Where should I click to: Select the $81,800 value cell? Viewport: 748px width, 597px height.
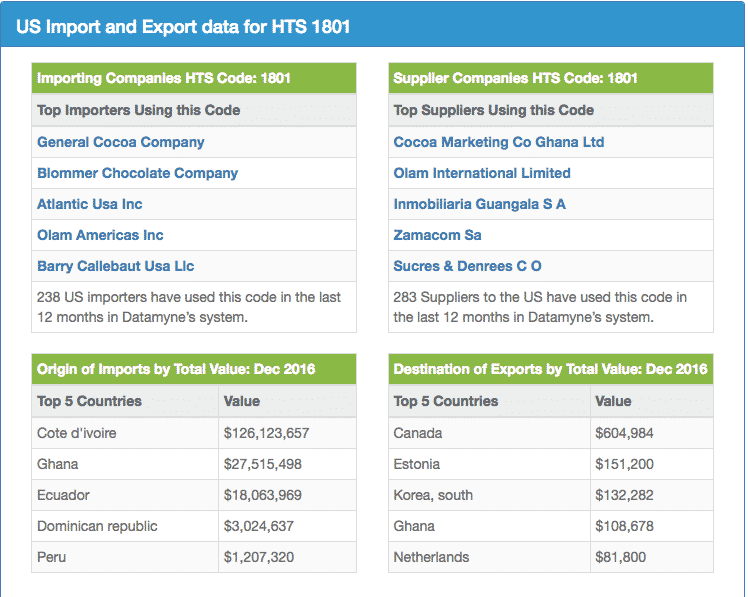point(652,557)
